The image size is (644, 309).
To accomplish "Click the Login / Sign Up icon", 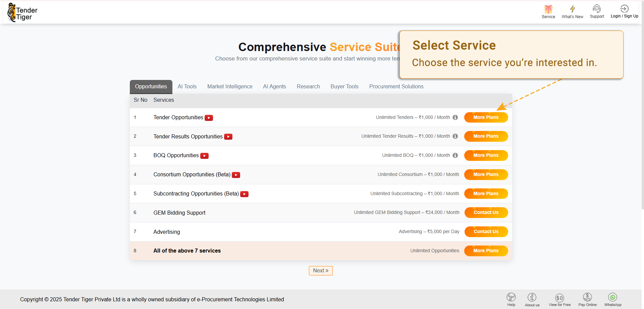I will pos(624,9).
